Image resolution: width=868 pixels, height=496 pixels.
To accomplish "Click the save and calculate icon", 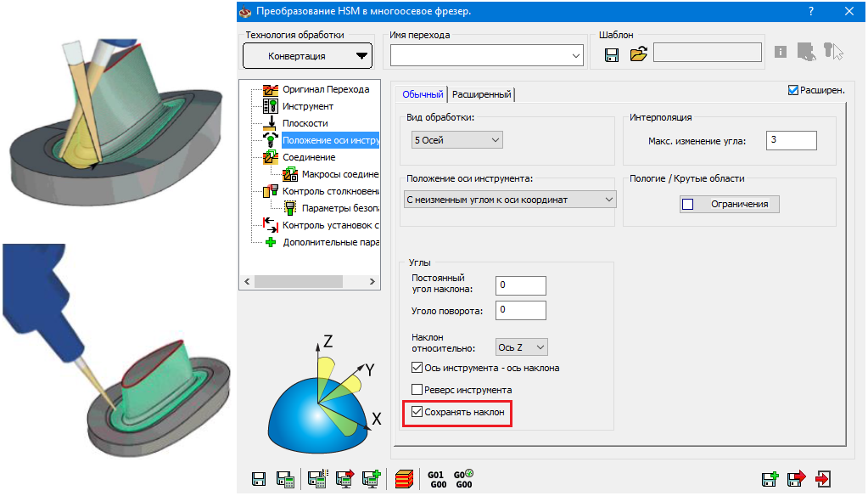I will (x=285, y=479).
